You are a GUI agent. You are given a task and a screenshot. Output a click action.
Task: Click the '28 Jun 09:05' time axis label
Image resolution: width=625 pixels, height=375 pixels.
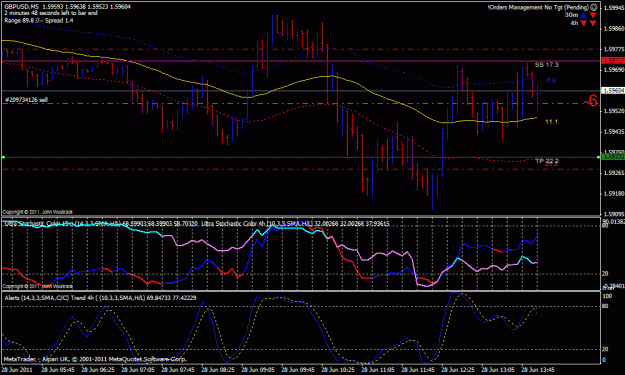click(258, 369)
